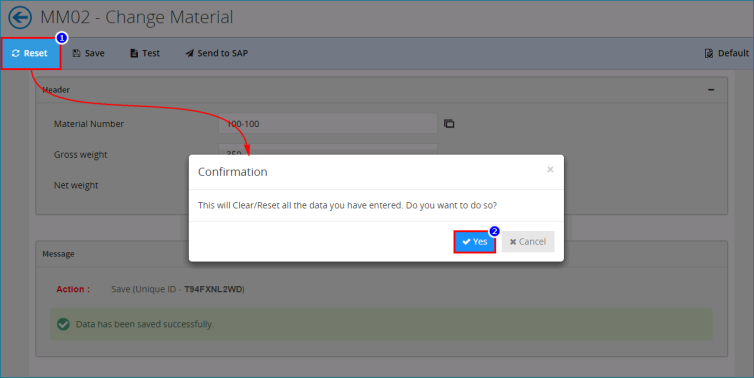Click the blue back arrow icon
Screen dimensions: 754x378
tap(20, 18)
